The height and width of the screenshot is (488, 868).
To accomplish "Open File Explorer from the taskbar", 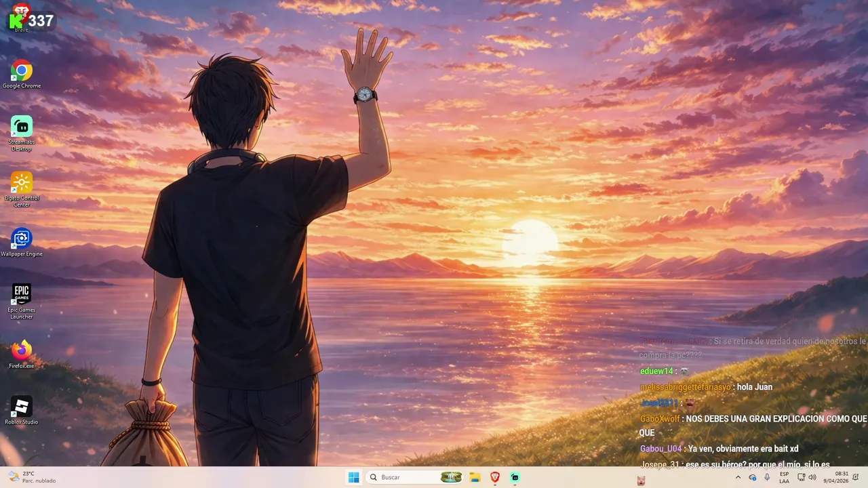I will [x=475, y=477].
